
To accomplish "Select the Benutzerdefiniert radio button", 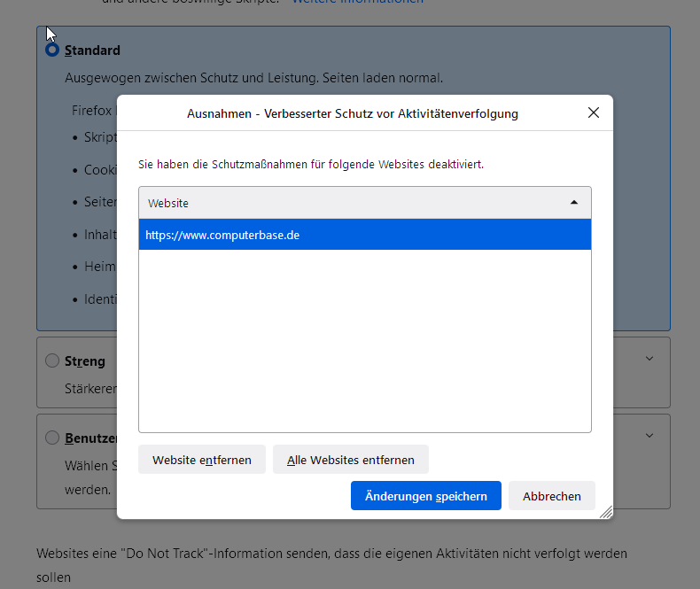I will (x=52, y=438).
